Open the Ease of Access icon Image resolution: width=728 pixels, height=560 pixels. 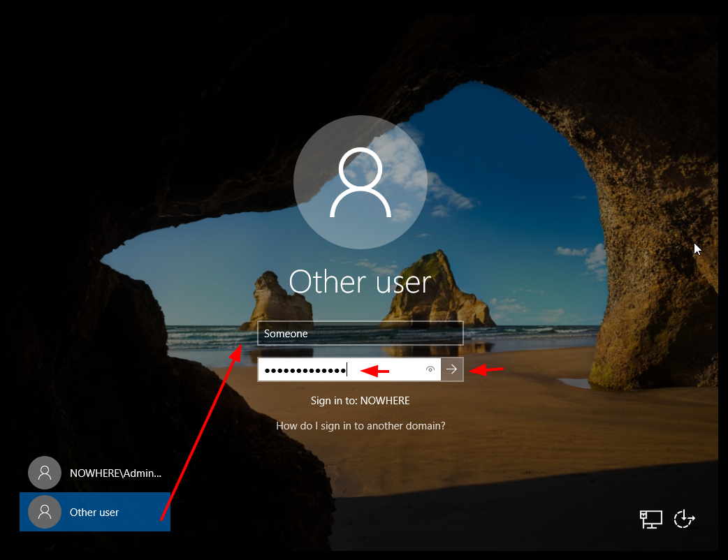[x=685, y=519]
